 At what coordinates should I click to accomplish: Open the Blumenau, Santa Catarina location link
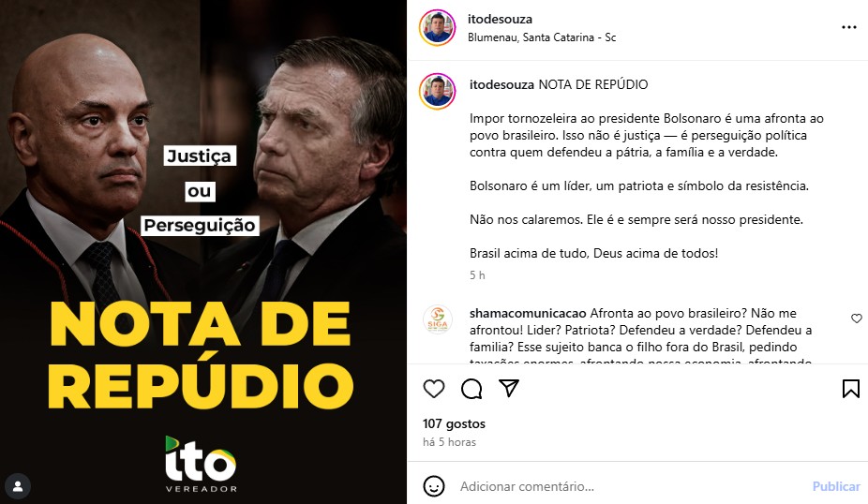click(x=542, y=37)
